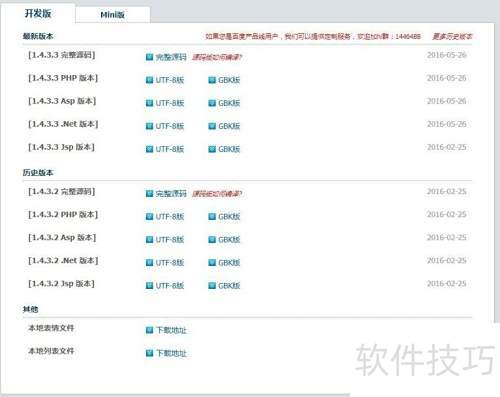Click download icon for 1.4.3.3 完整源码
This screenshot has height=397, width=500.
pos(149,57)
